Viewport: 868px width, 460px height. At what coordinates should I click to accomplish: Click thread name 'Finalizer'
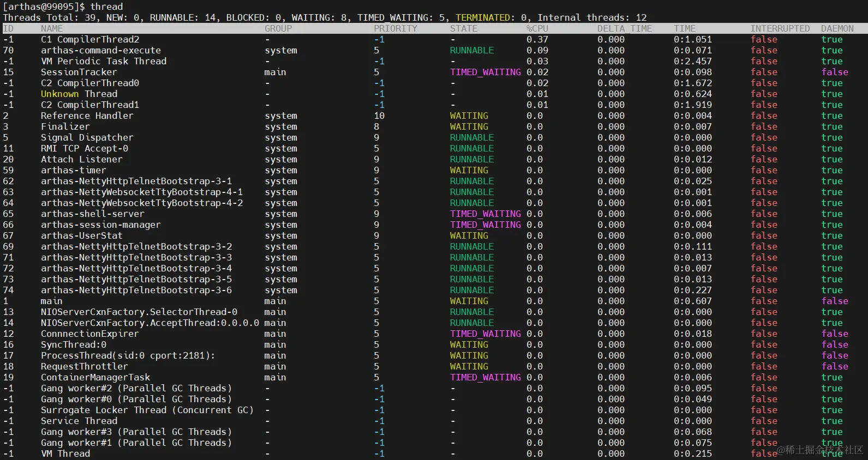[x=65, y=126]
